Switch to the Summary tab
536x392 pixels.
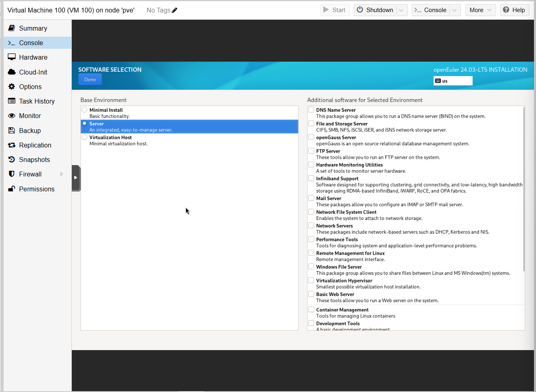pos(33,28)
